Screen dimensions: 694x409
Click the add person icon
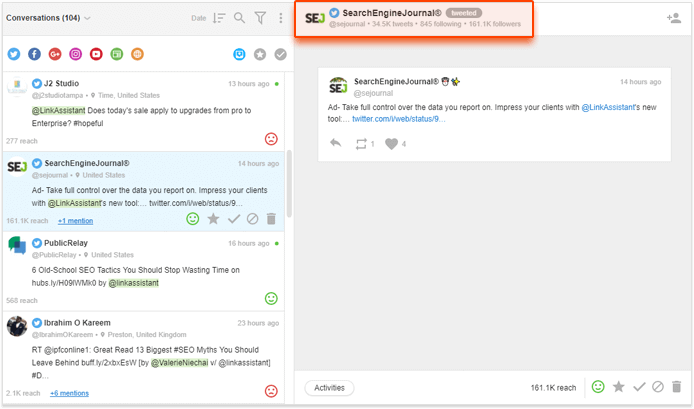(x=674, y=18)
